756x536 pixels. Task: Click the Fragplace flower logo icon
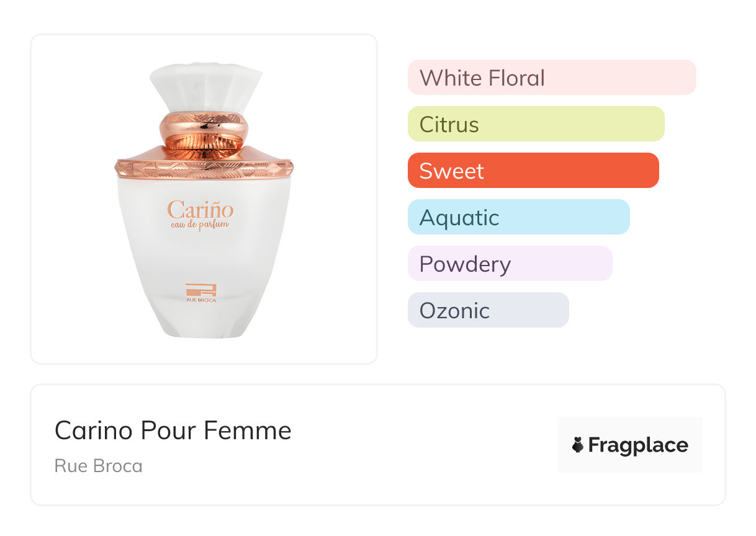click(578, 445)
